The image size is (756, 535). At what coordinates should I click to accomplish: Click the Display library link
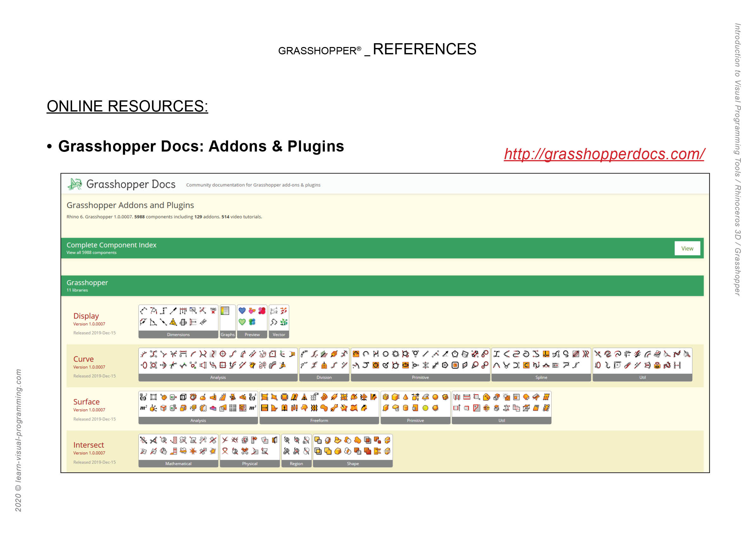86,315
